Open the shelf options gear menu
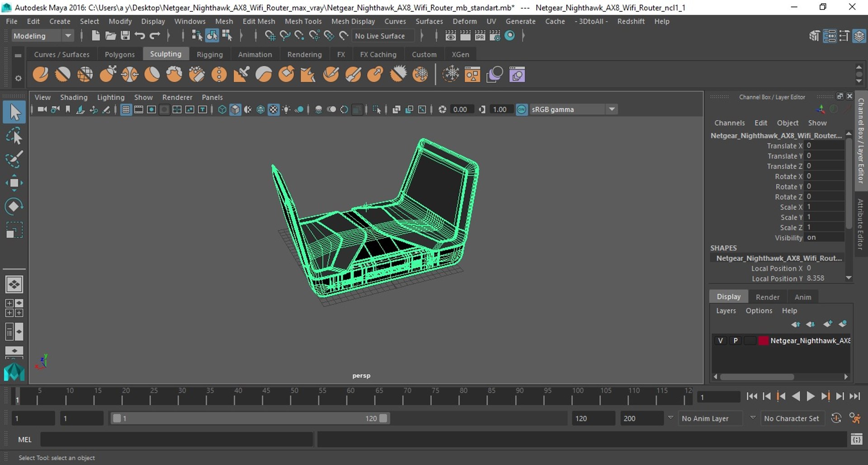Screen dimensions: 868x465 tap(18, 78)
